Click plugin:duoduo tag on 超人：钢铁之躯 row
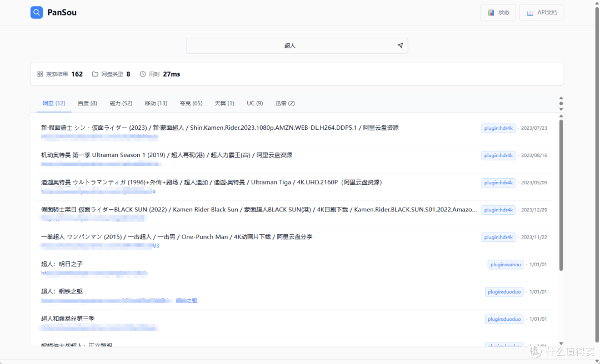 pyautogui.click(x=504, y=292)
